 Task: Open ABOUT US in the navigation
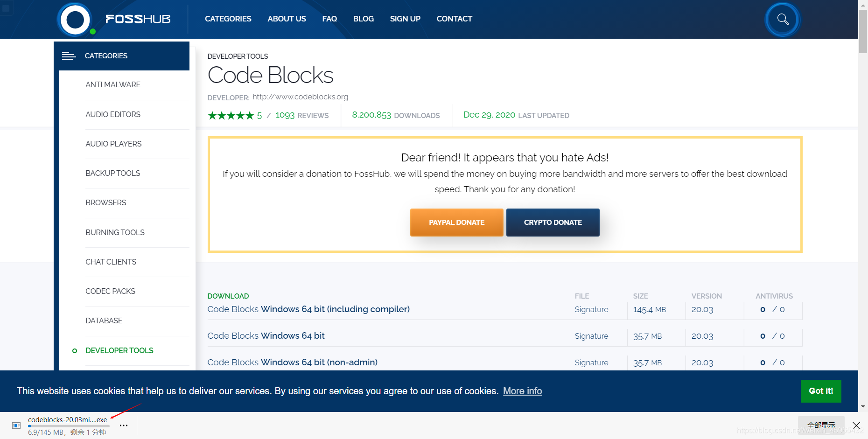[x=287, y=19]
